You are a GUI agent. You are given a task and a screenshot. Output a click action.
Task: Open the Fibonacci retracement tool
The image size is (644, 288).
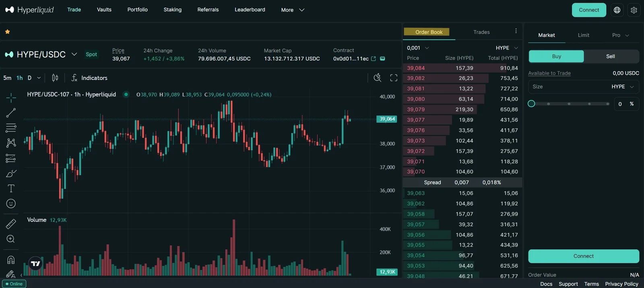pos(11,128)
